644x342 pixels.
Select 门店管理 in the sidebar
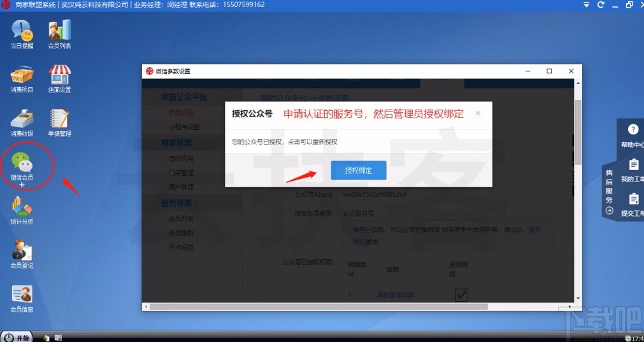tap(181, 173)
